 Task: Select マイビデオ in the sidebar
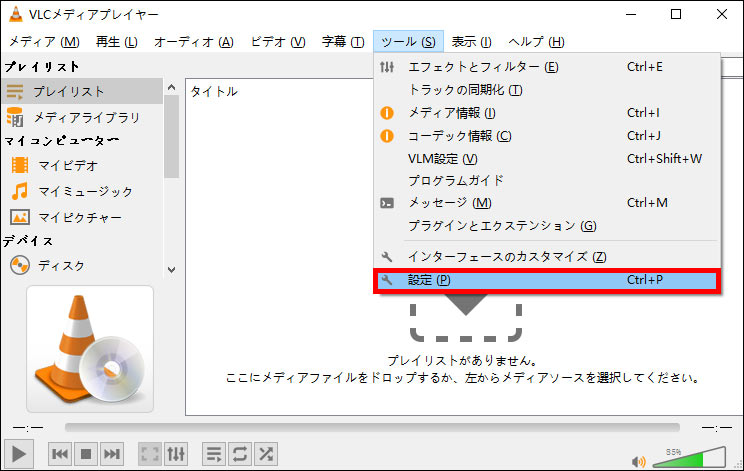point(82,166)
